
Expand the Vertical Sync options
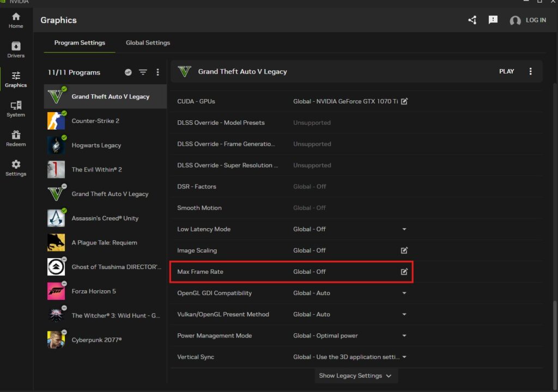404,357
